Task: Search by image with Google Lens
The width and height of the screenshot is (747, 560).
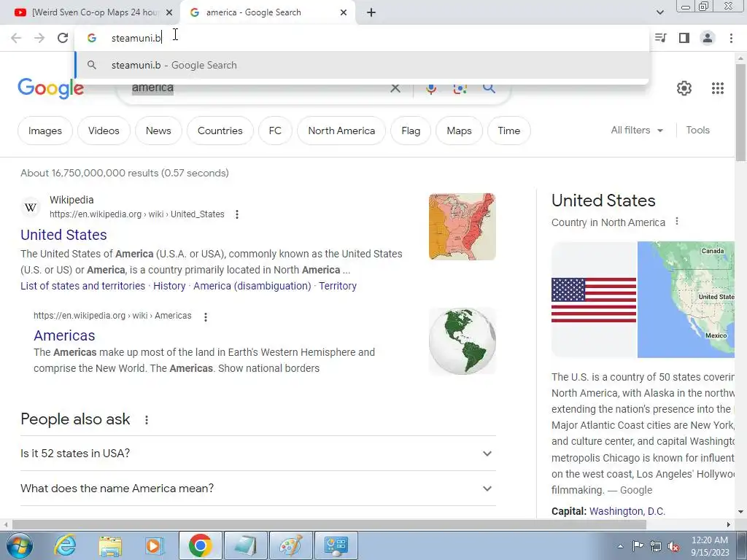Action: point(460,88)
